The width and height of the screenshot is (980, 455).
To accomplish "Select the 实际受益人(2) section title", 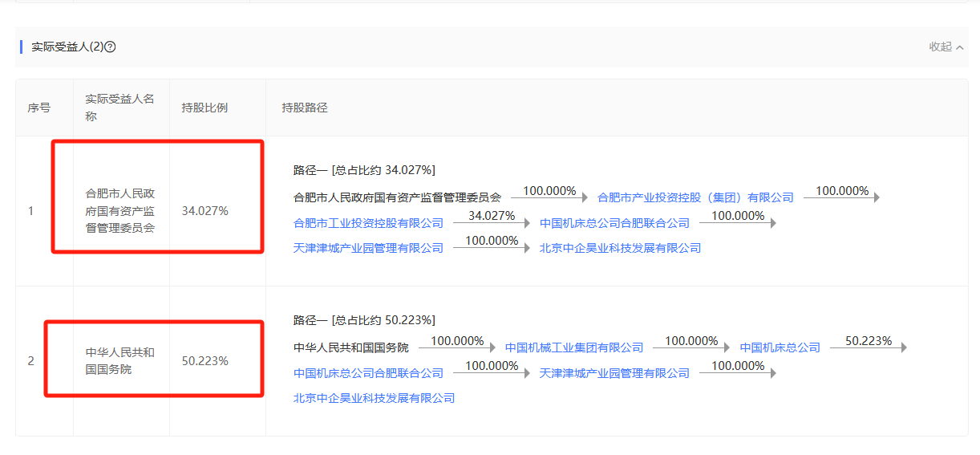I will coord(67,47).
